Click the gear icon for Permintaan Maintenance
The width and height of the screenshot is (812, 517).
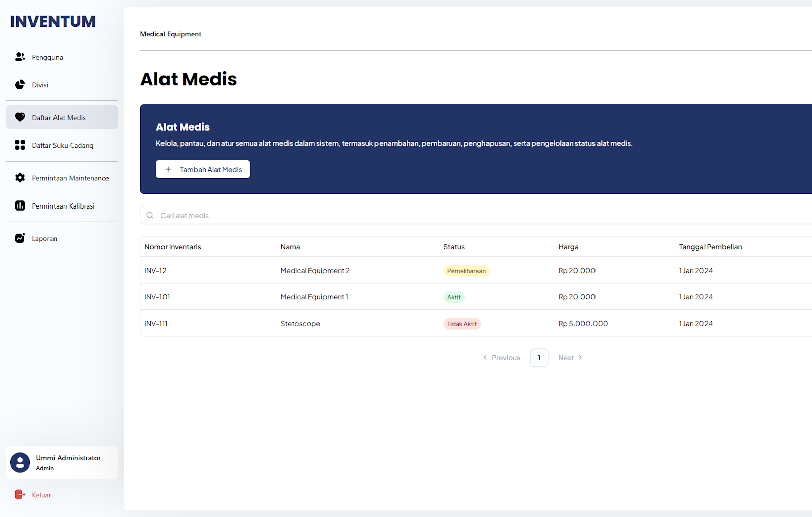pyautogui.click(x=20, y=178)
